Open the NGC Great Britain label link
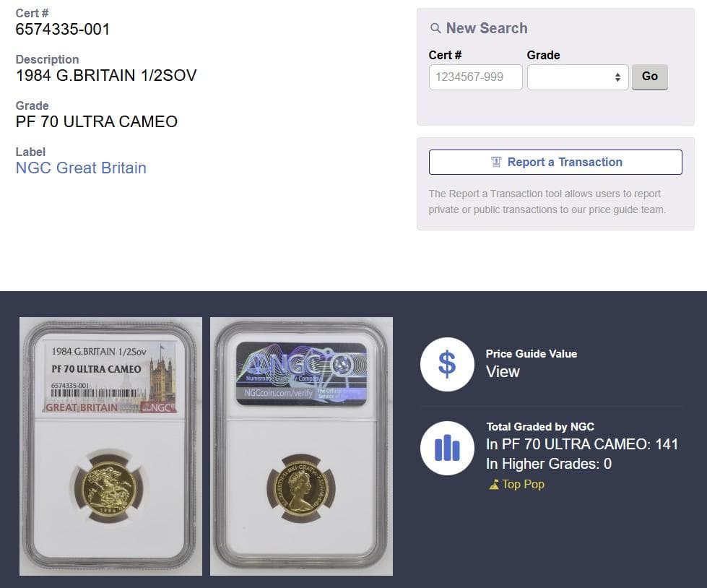The width and height of the screenshot is (707, 588). (x=81, y=168)
